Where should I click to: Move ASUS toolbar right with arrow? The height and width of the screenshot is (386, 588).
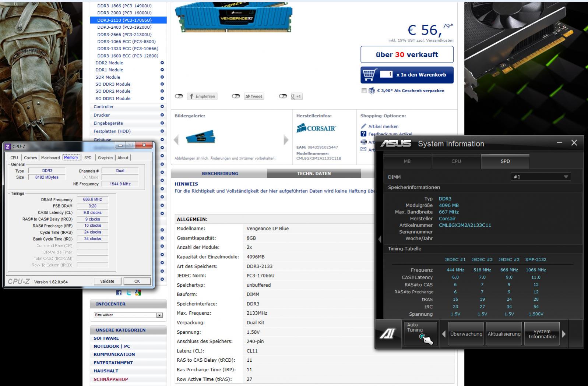pos(564,334)
